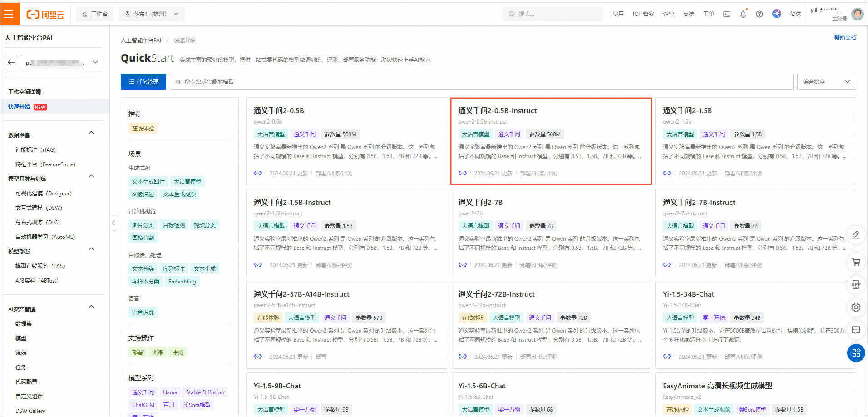Open the hamburger main menu
This screenshot has height=417, width=868.
click(10, 14)
